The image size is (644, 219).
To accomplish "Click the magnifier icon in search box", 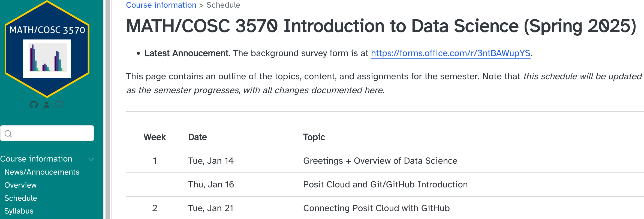I will tap(8, 133).
